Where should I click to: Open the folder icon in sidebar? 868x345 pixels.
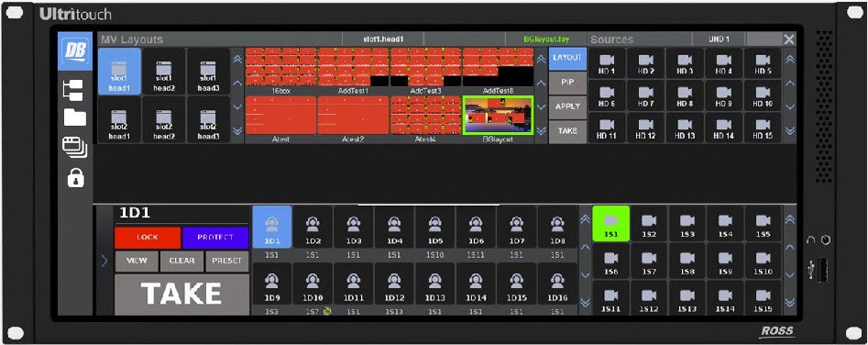(x=75, y=117)
